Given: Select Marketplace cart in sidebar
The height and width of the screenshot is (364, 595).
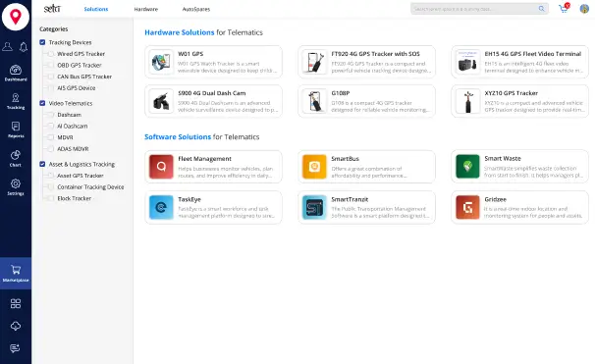Looking at the screenshot, I should click(x=16, y=274).
